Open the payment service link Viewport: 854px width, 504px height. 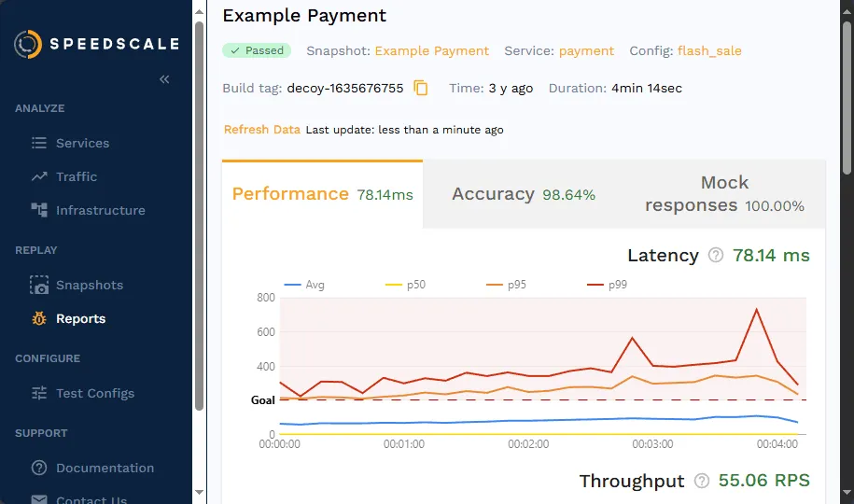pos(586,50)
